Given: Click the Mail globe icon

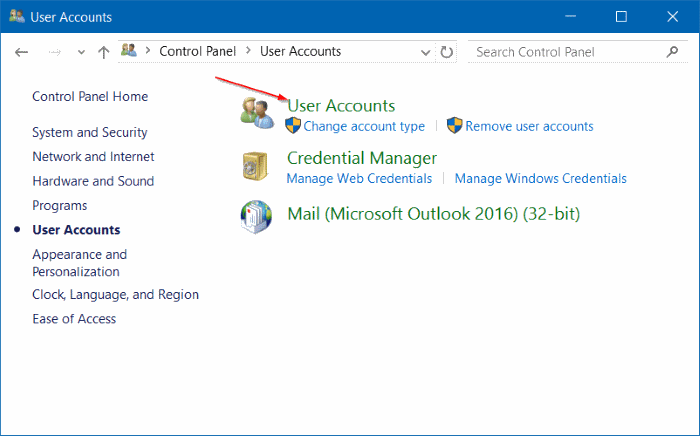Looking at the screenshot, I should click(x=256, y=217).
